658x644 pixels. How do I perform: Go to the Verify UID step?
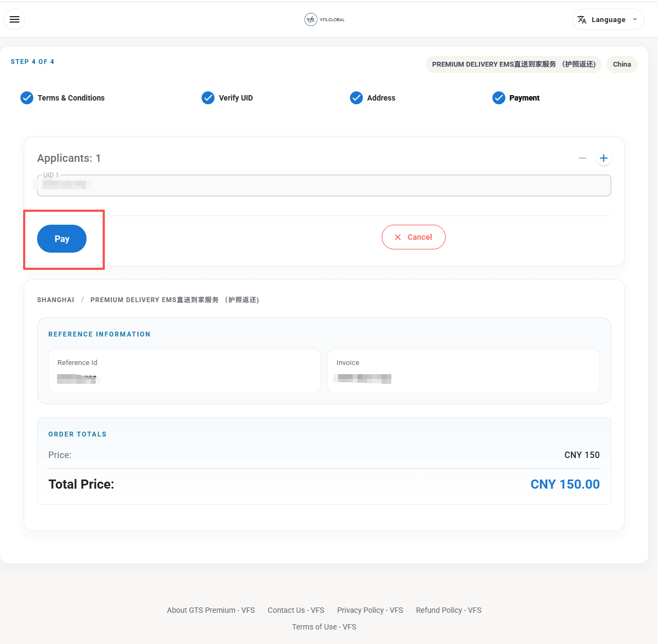click(235, 98)
